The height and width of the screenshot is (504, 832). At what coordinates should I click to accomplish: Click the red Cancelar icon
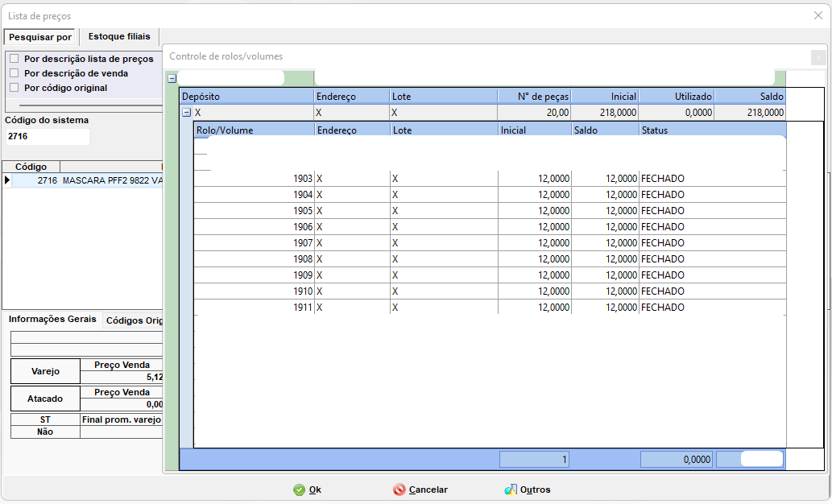[x=399, y=490]
